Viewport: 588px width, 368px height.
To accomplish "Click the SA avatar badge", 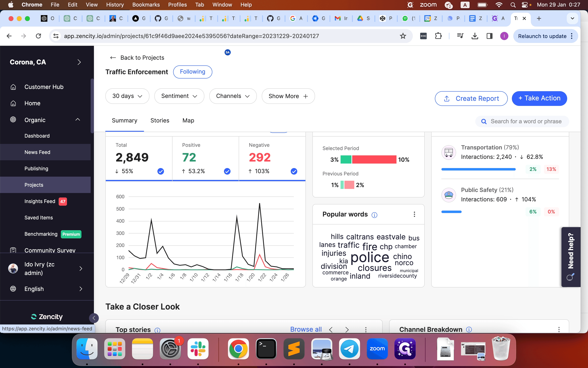I will tap(227, 52).
